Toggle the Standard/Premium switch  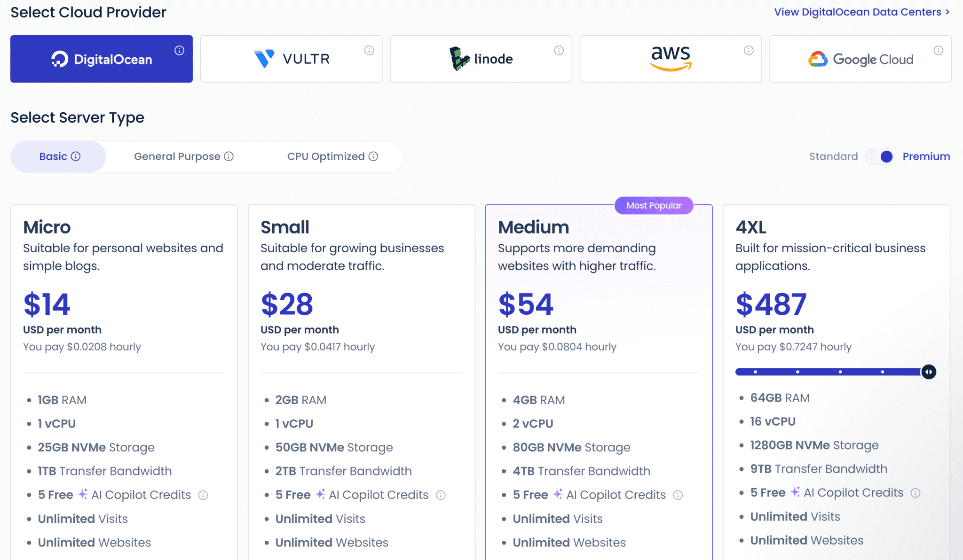880,156
